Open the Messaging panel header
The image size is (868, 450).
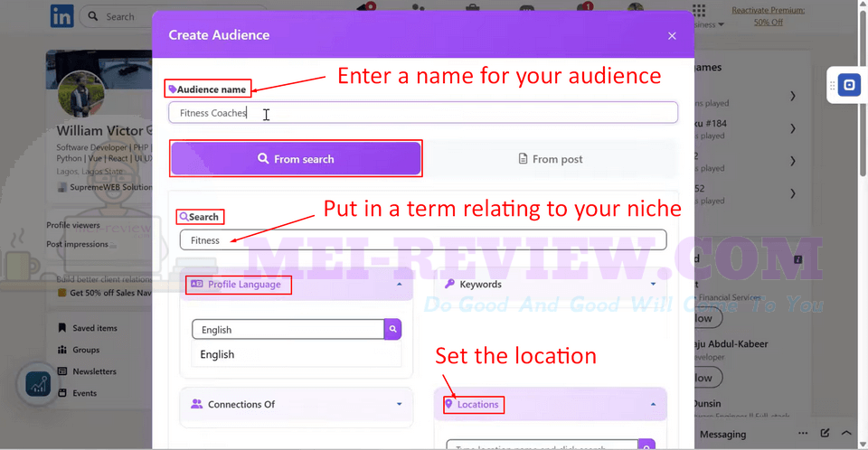click(x=723, y=435)
